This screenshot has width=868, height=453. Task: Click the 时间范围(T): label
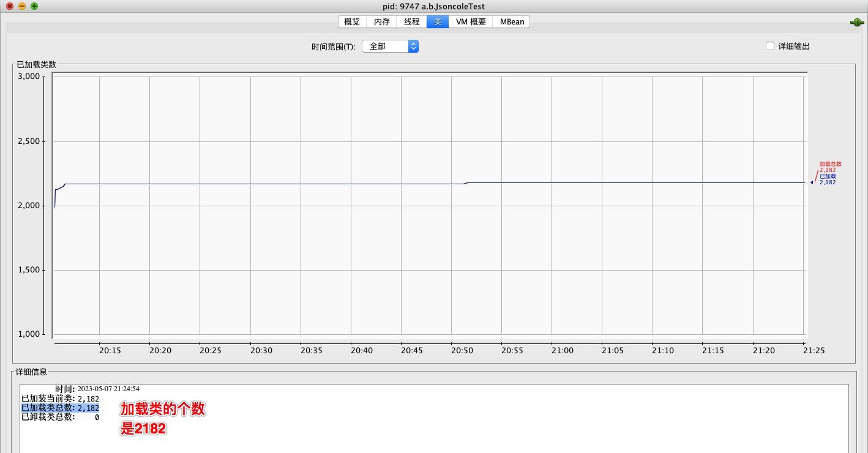pyautogui.click(x=333, y=47)
